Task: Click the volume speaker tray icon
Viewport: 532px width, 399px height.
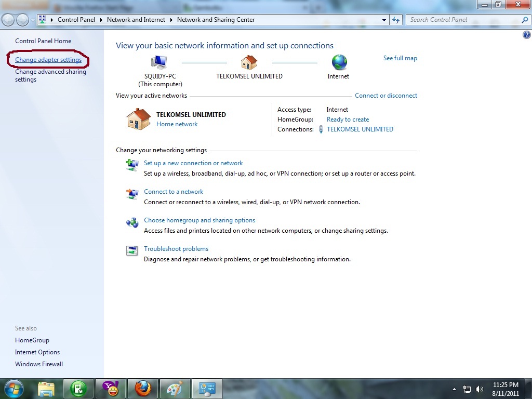Action: (480, 389)
